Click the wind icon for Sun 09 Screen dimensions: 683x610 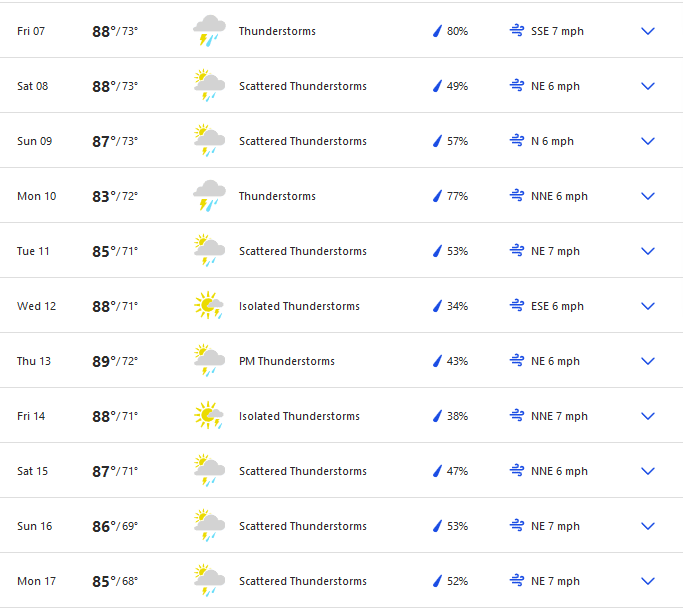[517, 141]
